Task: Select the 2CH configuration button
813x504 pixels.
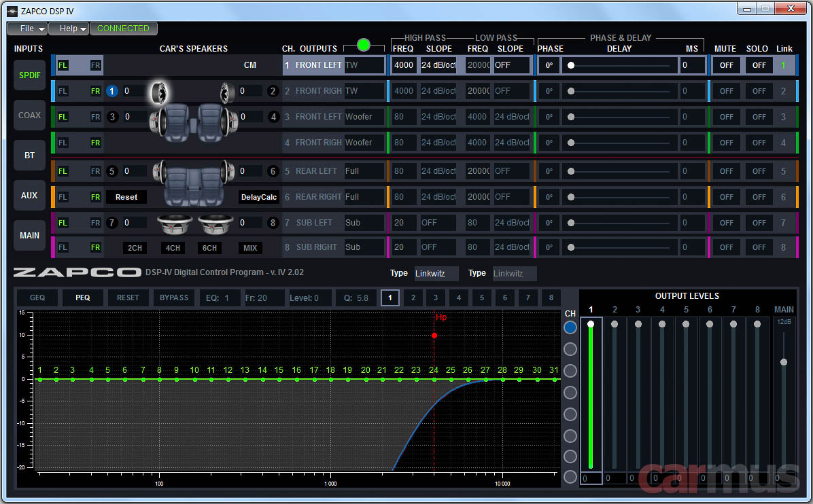Action: point(135,248)
